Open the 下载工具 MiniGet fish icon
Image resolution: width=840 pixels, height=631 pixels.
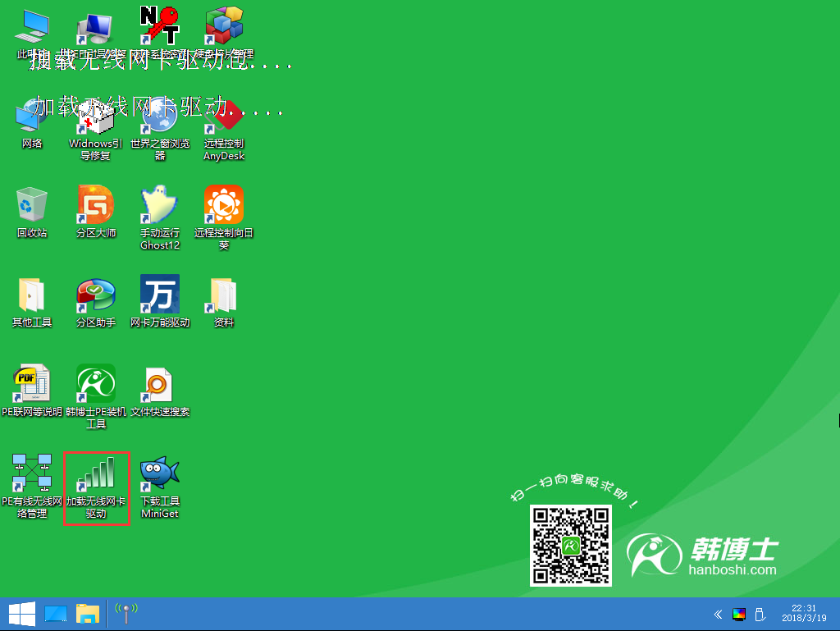pyautogui.click(x=160, y=474)
